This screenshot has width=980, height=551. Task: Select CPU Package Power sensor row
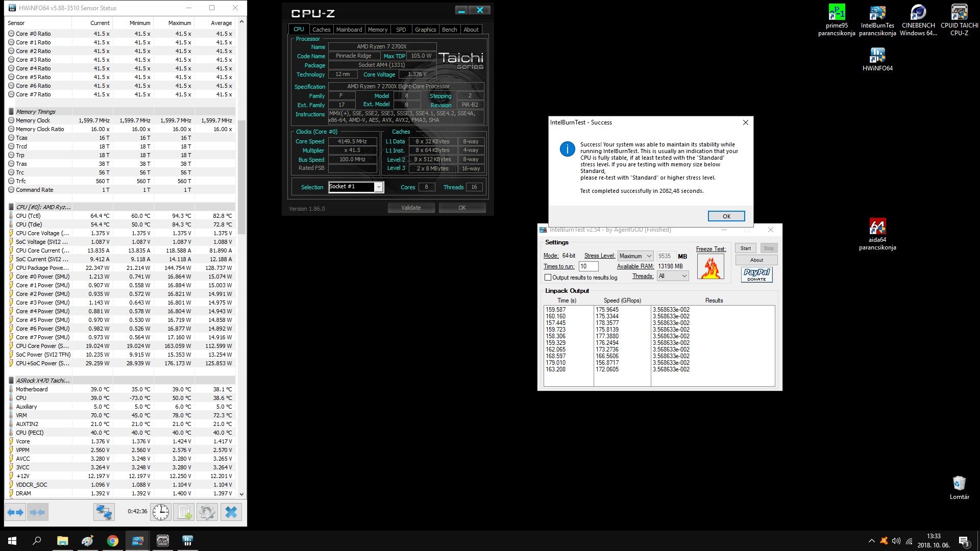pos(121,268)
